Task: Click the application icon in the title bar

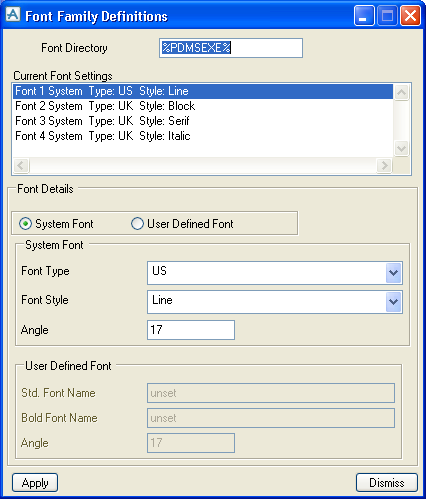Action: click(x=13, y=15)
